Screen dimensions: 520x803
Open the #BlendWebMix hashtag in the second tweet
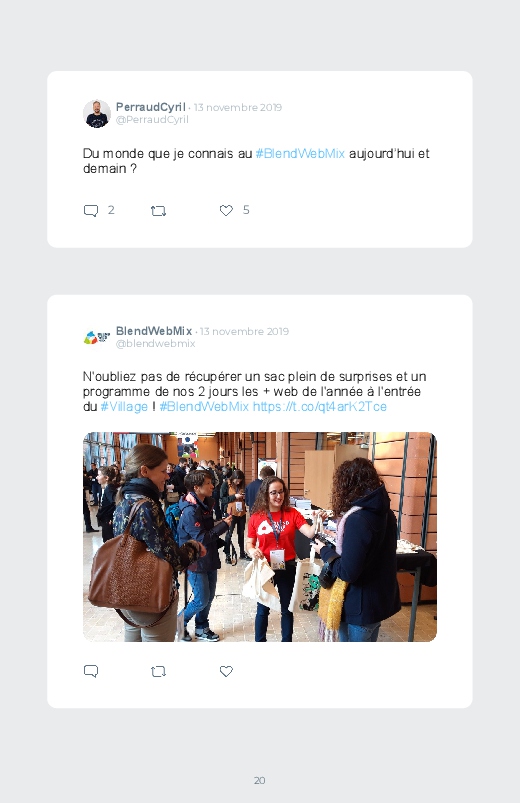click(204, 407)
